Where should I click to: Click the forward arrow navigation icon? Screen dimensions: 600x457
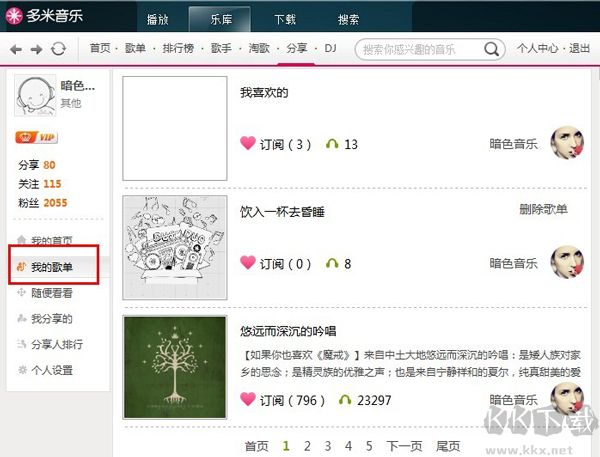click(x=36, y=49)
